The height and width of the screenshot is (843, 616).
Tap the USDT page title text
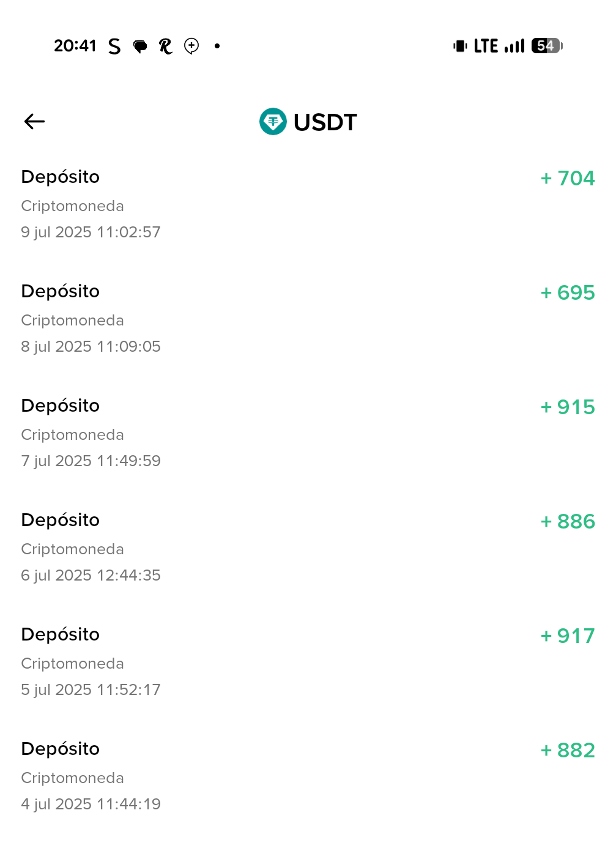325,122
